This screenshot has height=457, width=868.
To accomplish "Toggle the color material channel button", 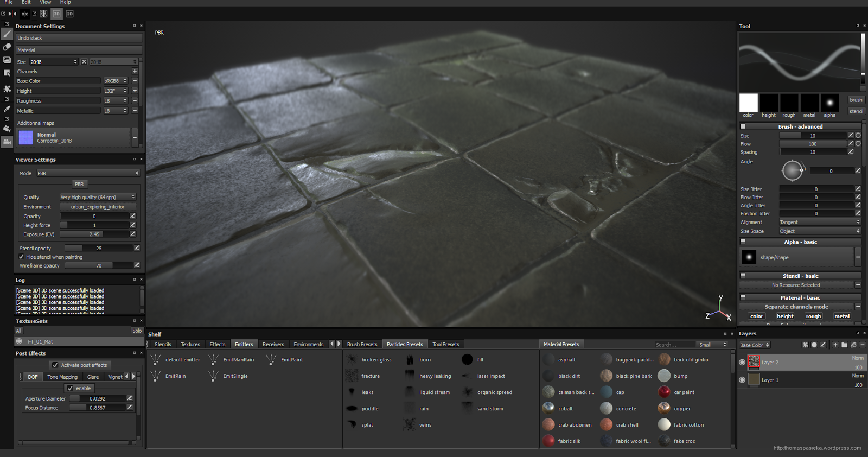I will (x=757, y=316).
